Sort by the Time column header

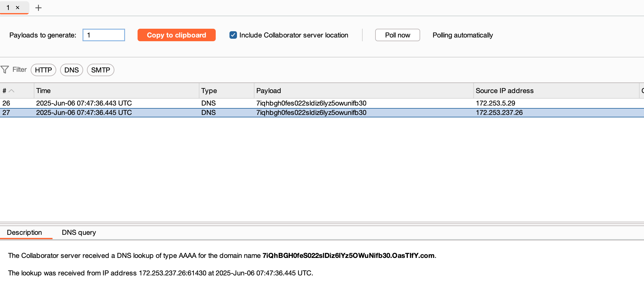point(116,91)
